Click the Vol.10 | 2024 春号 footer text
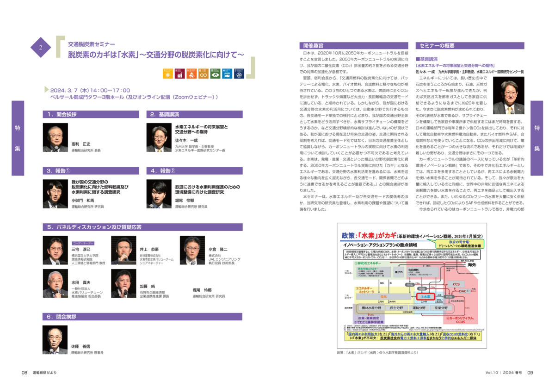The height and width of the screenshot is (392, 555). [x=505, y=373]
